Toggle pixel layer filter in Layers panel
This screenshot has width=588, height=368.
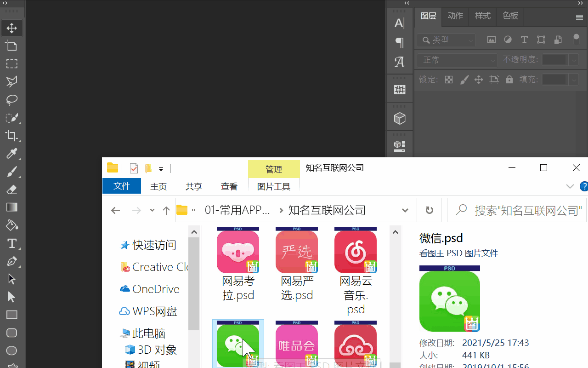click(492, 40)
